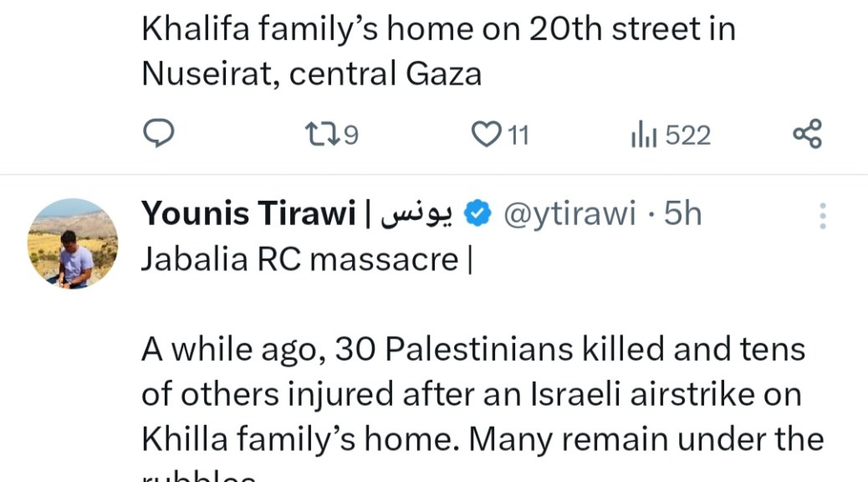Open the Khalifa family's home tweet text

pos(438,29)
